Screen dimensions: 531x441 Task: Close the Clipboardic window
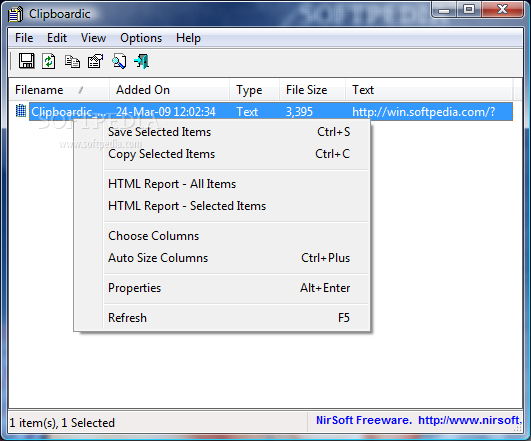point(503,9)
